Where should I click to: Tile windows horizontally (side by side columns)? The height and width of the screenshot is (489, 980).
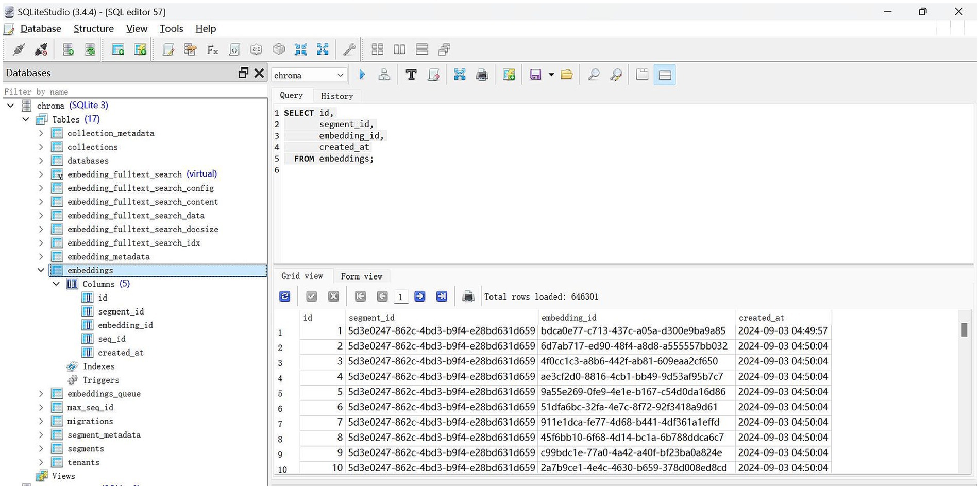400,49
